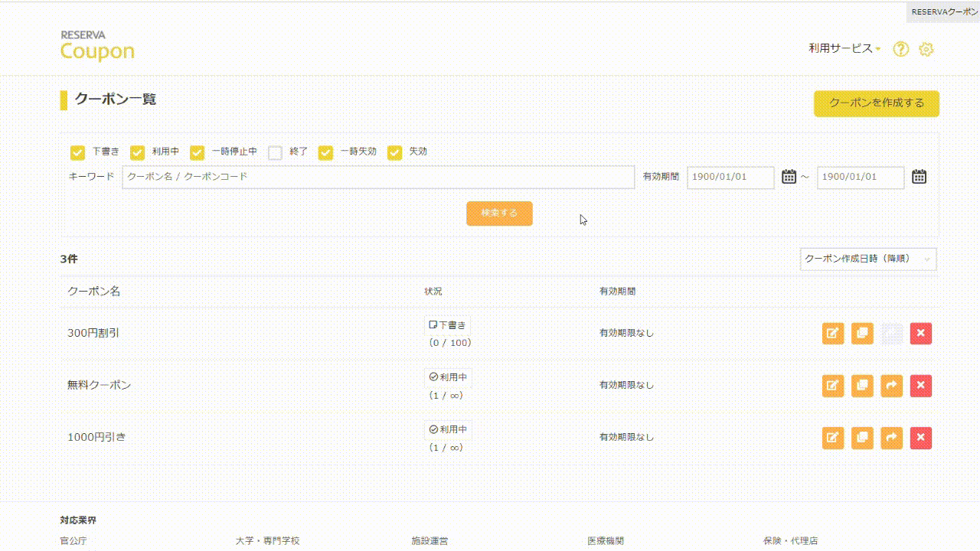The height and width of the screenshot is (551, 980).
Task: Delete the 1000円引き coupon
Action: (921, 439)
